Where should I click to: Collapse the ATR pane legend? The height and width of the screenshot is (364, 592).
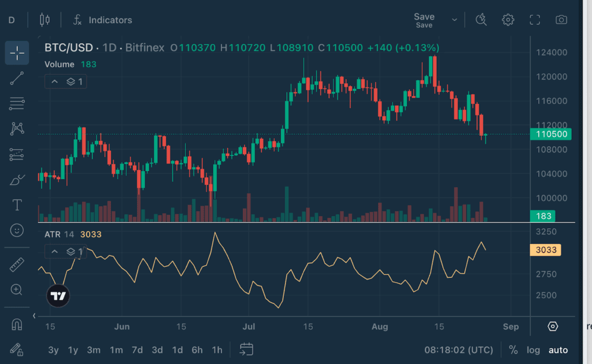[55, 251]
